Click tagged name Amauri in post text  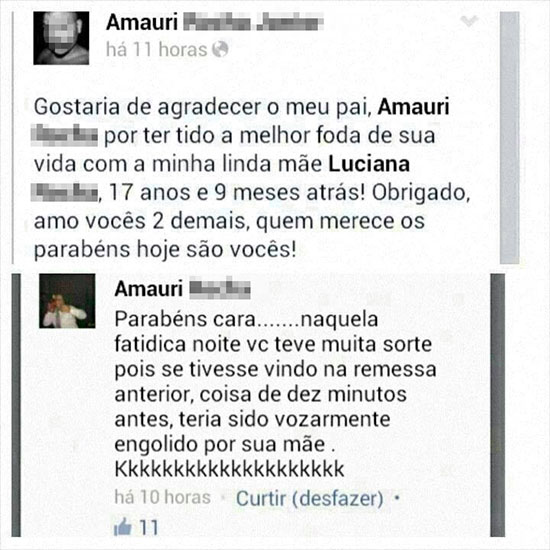tap(413, 107)
